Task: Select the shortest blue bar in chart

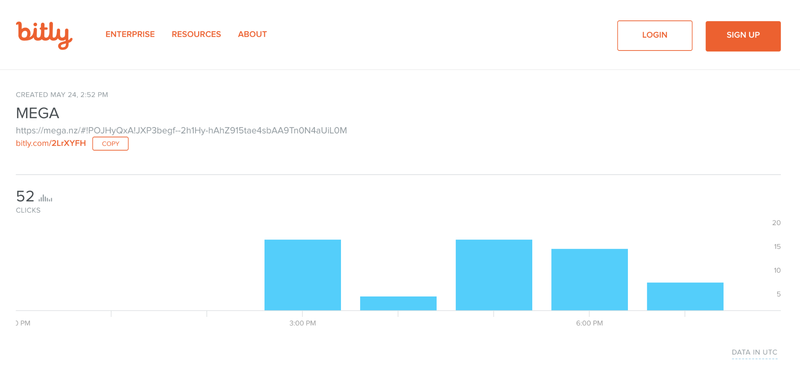Action: [398, 303]
